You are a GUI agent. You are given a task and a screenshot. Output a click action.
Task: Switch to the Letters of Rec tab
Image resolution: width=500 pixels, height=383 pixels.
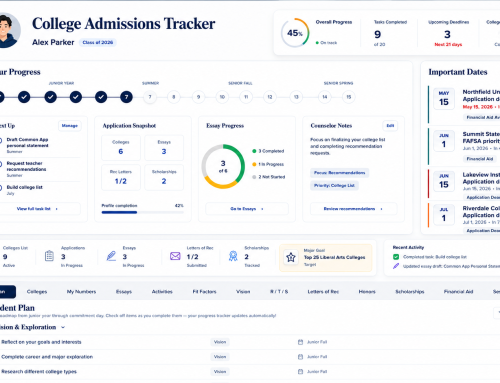323,292
